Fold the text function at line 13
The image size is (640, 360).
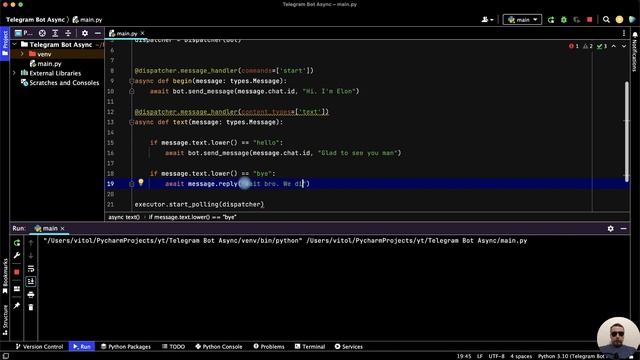click(131, 122)
